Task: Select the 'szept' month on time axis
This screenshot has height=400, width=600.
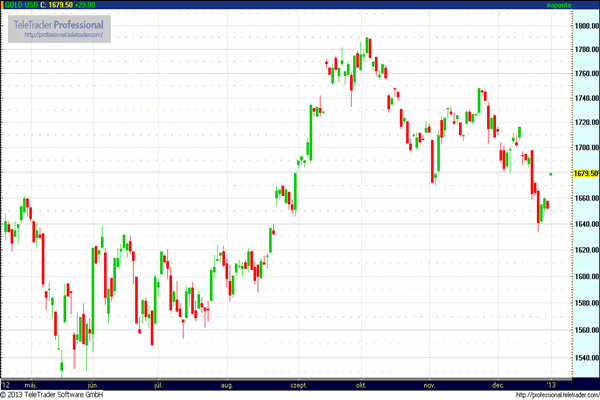Action: [298, 384]
